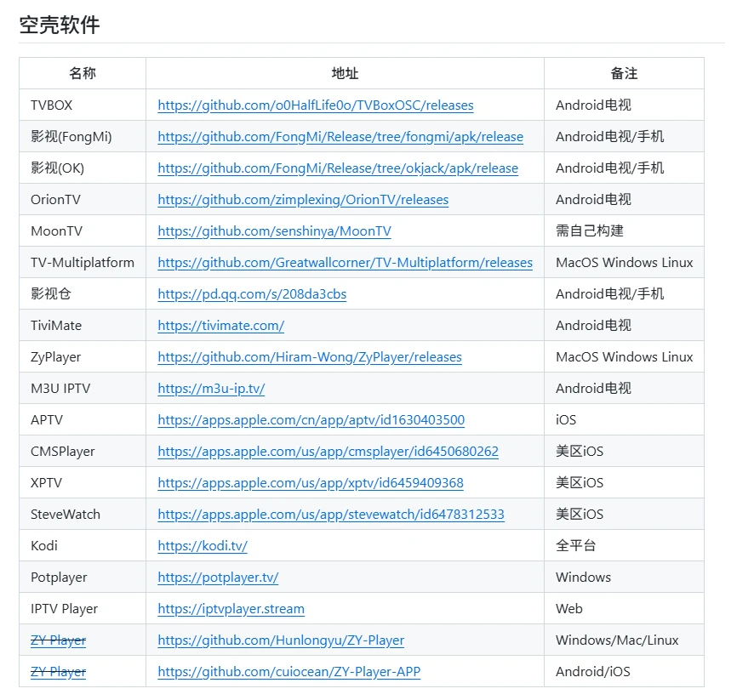737x700 pixels.
Task: Click the FongMi okjack apk release link
Action: coord(338,168)
